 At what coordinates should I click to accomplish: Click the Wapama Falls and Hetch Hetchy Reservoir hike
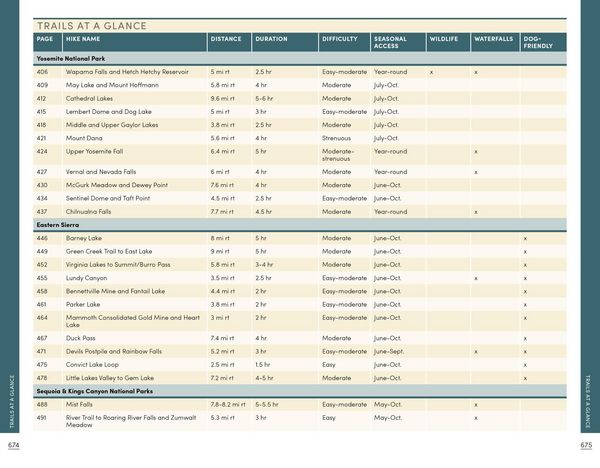point(127,72)
